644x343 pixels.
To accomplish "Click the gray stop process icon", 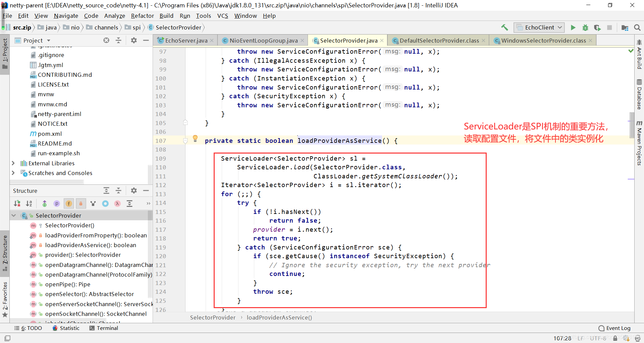I will pos(609,27).
